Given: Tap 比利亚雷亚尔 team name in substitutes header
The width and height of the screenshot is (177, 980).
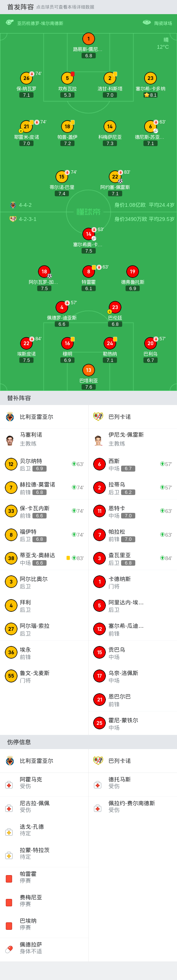Looking at the screenshot, I should coord(37,417).
